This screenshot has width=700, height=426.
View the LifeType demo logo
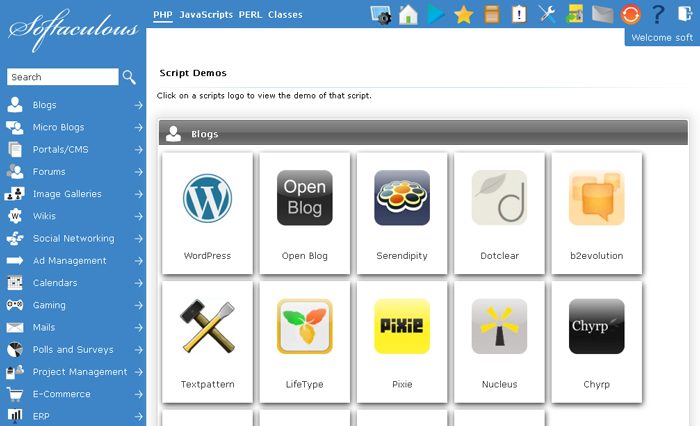pyautogui.click(x=304, y=326)
